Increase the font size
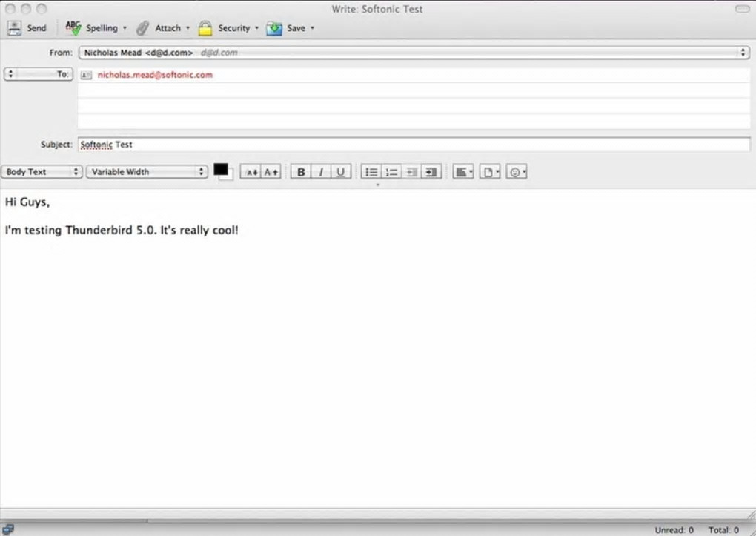756x536 pixels. pyautogui.click(x=271, y=172)
